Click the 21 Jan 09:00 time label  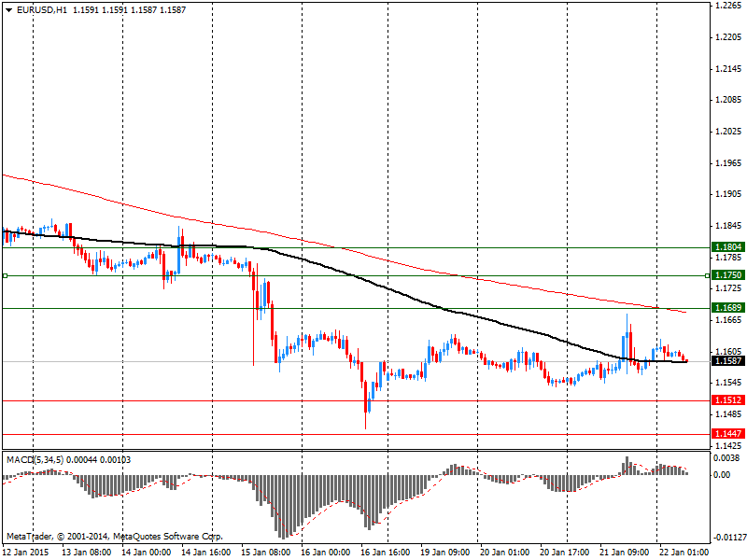(x=624, y=553)
